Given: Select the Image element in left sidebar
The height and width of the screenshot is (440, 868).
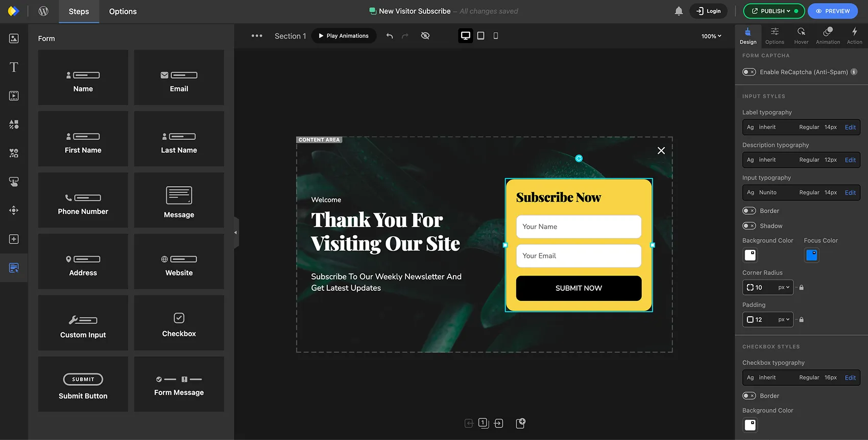Looking at the screenshot, I should 14,38.
